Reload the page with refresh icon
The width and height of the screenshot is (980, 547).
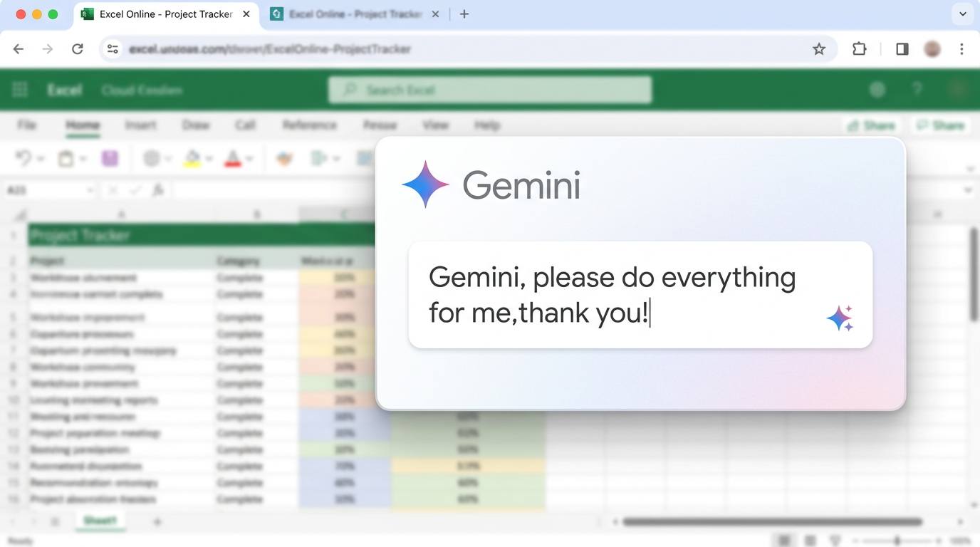[78, 49]
